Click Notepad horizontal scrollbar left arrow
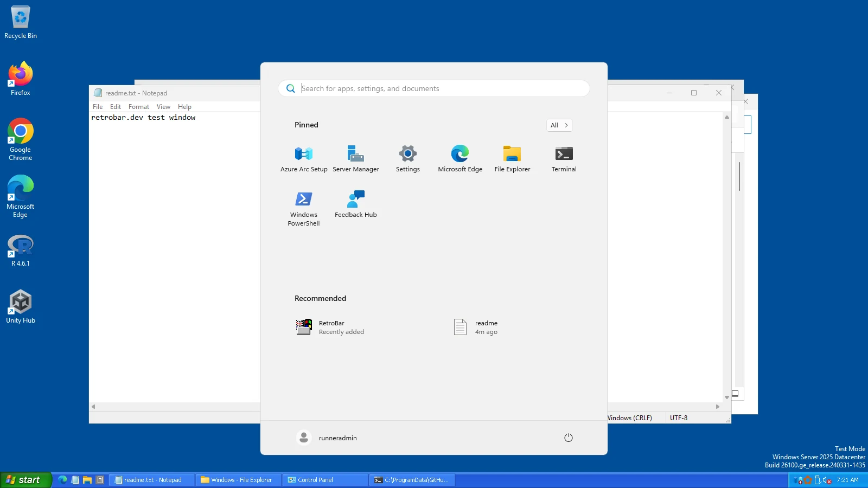 click(93, 406)
